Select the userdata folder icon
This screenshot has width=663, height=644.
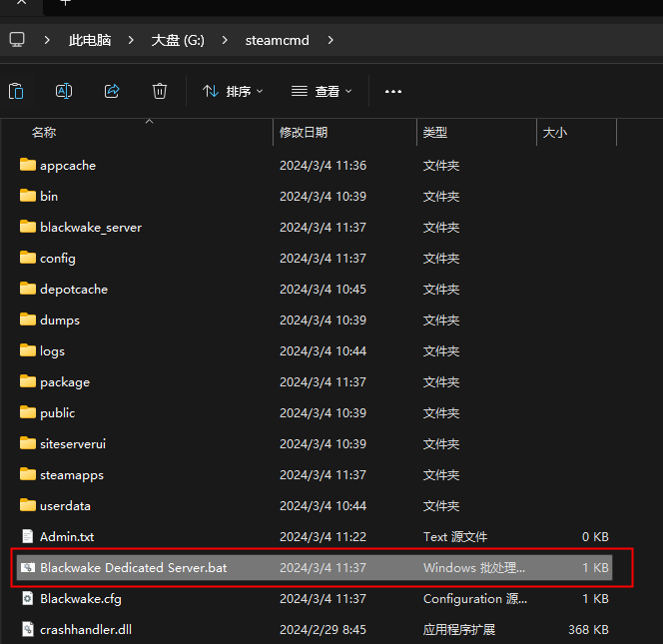coord(28,505)
